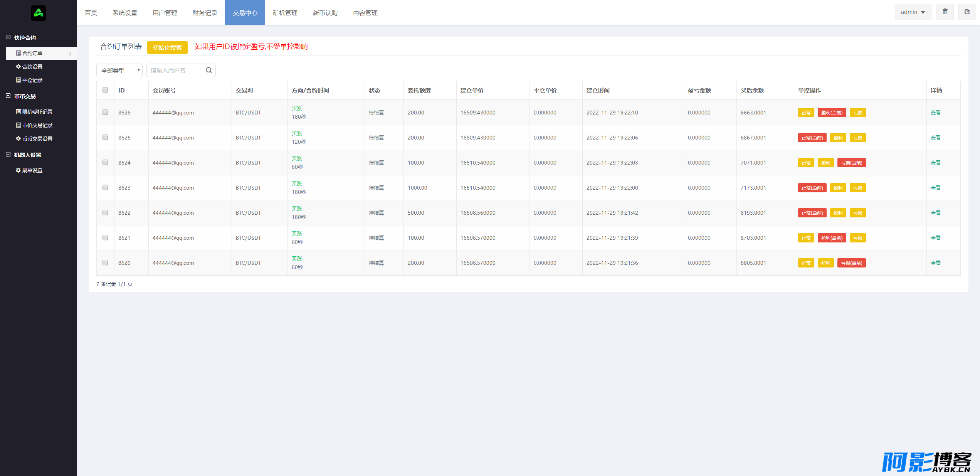Screen dimensions: 980x476
Task: Switch to 矿机管理 top tab
Action: coord(285,13)
